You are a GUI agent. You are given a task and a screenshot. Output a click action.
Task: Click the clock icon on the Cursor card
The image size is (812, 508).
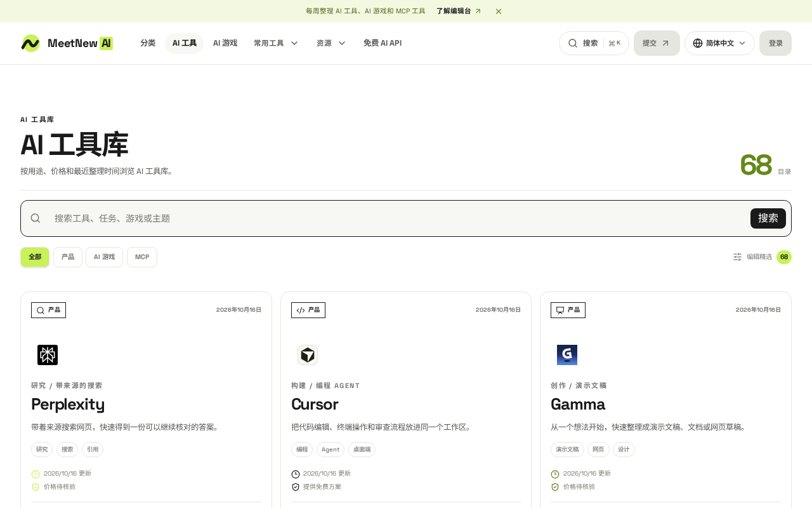(x=296, y=474)
